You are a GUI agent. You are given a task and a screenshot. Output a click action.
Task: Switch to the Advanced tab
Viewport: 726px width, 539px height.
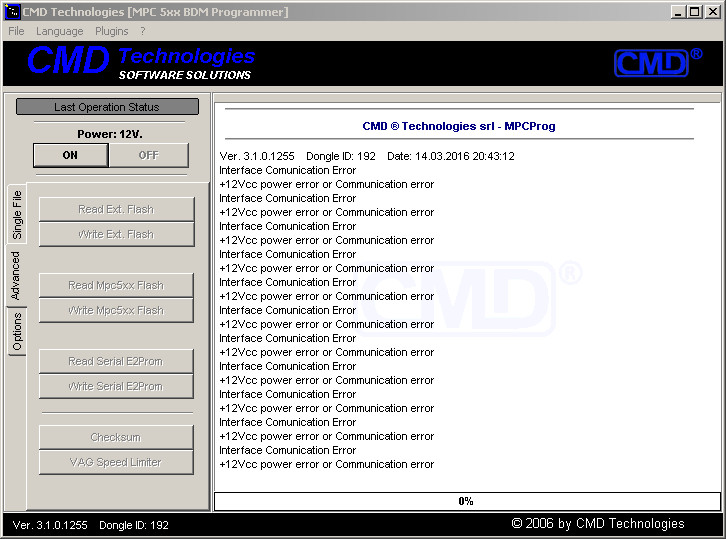[x=16, y=276]
